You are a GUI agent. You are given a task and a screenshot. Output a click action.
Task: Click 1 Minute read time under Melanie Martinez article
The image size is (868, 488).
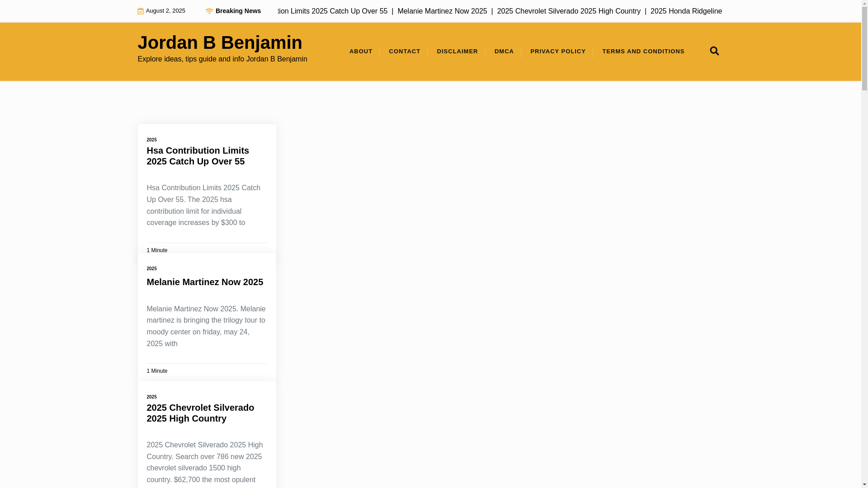[x=157, y=371]
